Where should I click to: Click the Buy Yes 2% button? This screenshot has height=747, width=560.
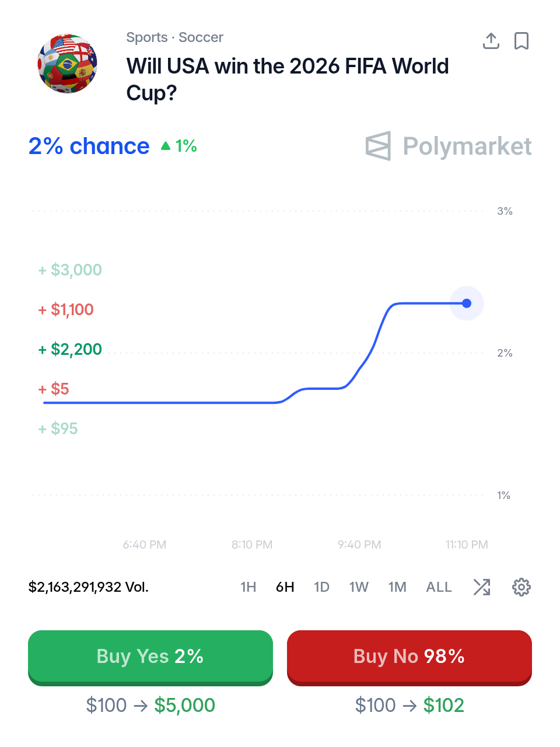pos(150,657)
